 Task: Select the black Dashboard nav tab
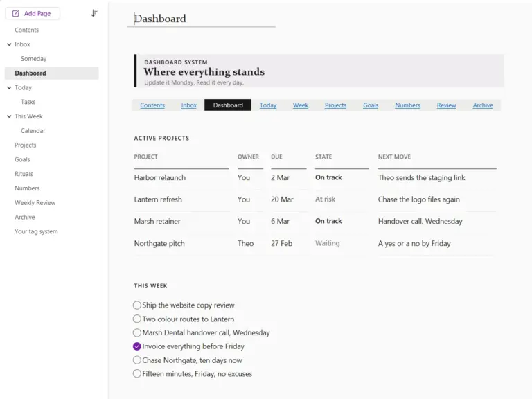[x=228, y=105]
